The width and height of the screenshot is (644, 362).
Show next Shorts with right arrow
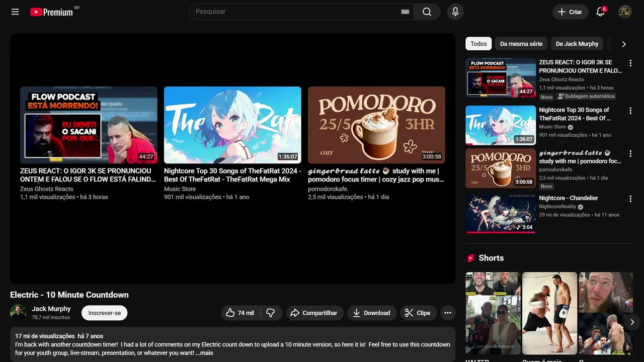point(632,322)
